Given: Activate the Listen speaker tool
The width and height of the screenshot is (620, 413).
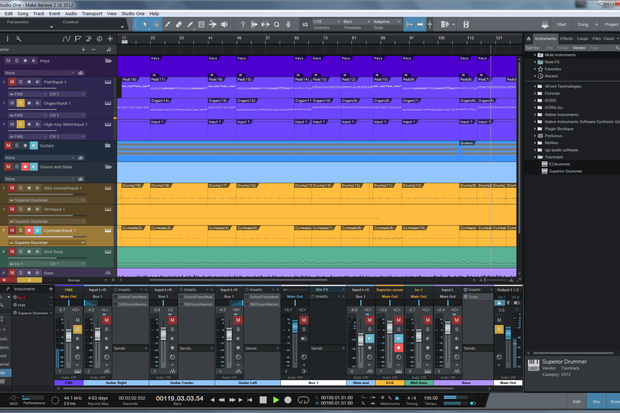Looking at the screenshot, I should tap(224, 25).
